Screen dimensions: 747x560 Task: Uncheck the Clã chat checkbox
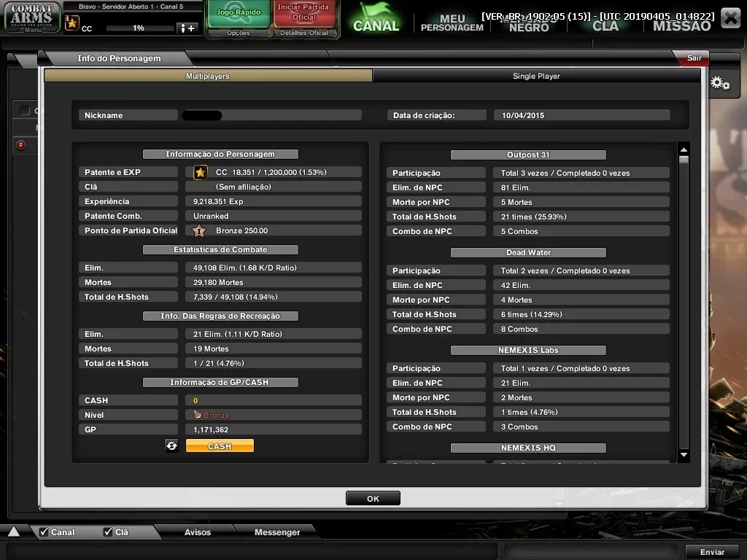[108, 532]
